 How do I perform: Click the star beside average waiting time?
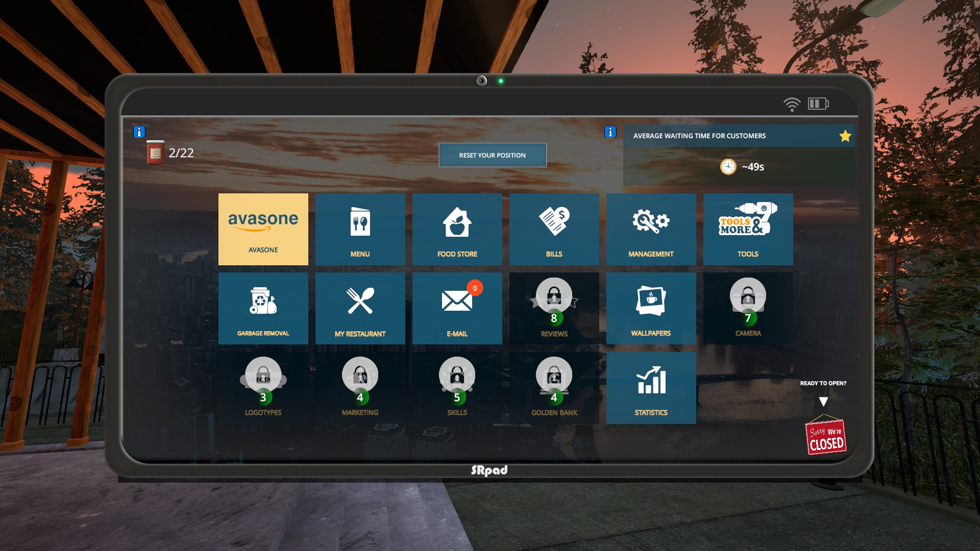pyautogui.click(x=845, y=136)
